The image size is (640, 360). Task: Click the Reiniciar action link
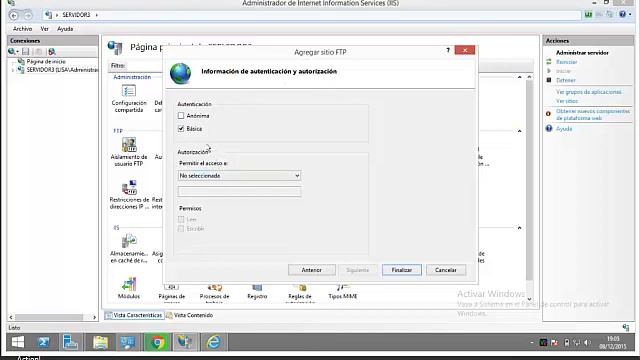(567, 62)
